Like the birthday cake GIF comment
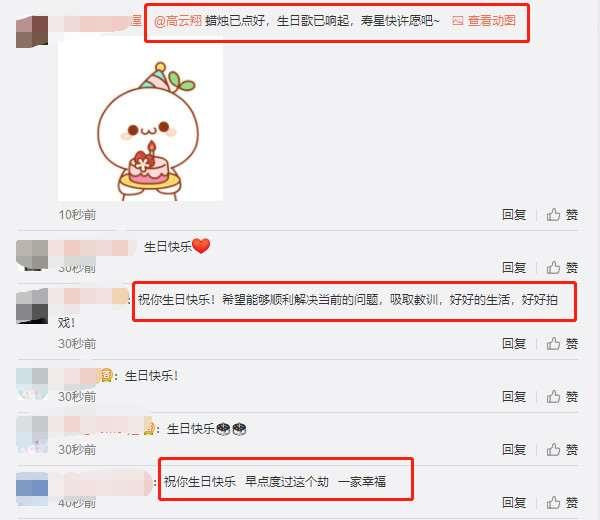 click(562, 215)
